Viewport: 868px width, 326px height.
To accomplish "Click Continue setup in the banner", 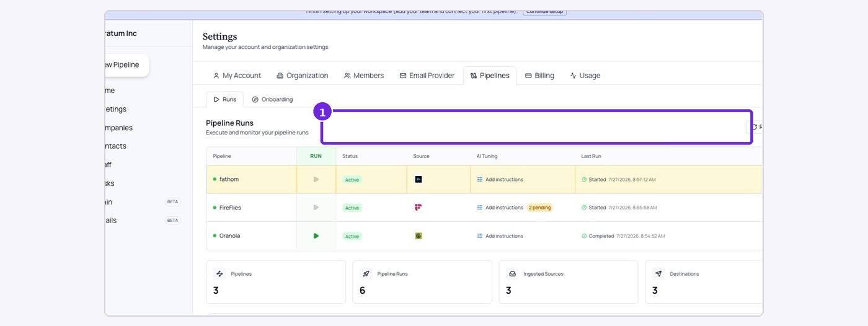I will coord(544,12).
